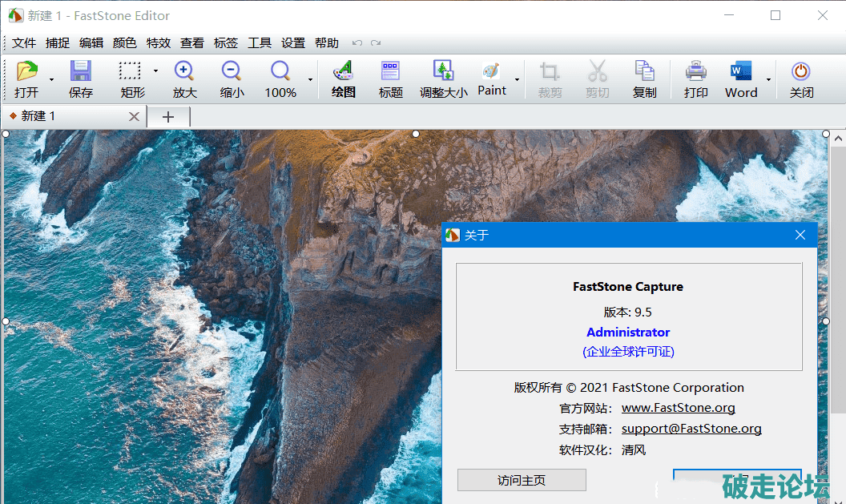Screen dimensions: 846x504
Task: Click the 关闭 power icon in toolbar
Action: 801,72
